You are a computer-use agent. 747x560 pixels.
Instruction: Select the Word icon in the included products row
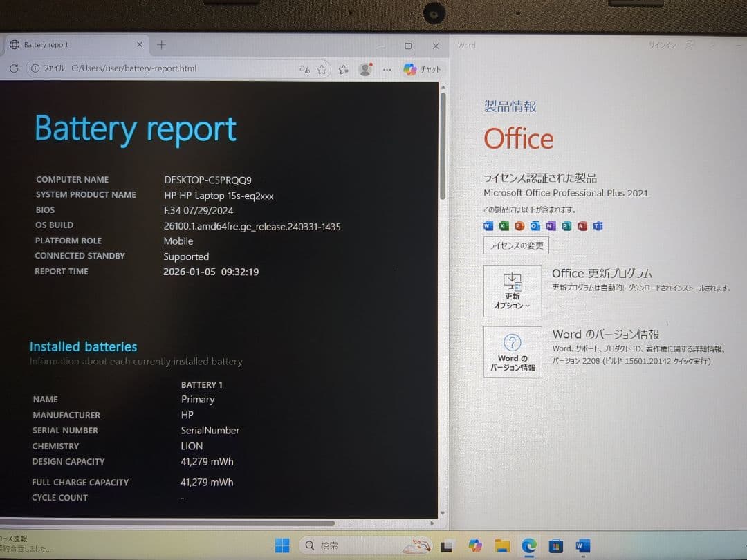[x=489, y=226]
